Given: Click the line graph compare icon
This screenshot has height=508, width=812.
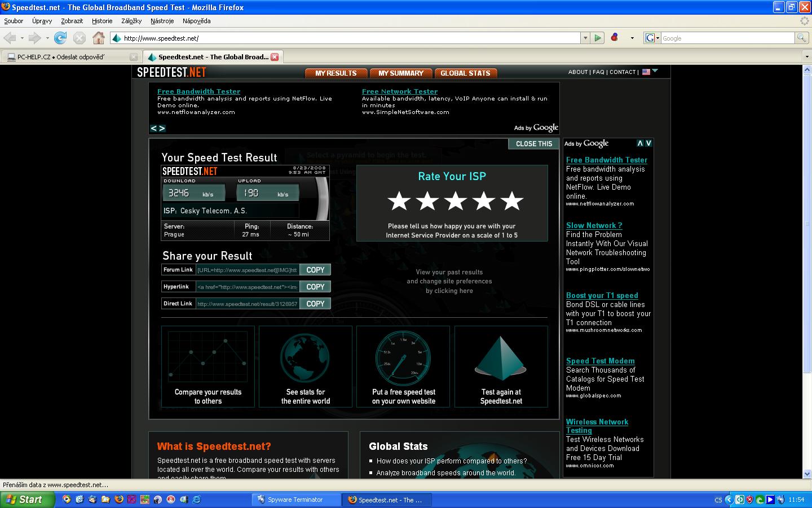Looking at the screenshot, I should pyautogui.click(x=208, y=357).
